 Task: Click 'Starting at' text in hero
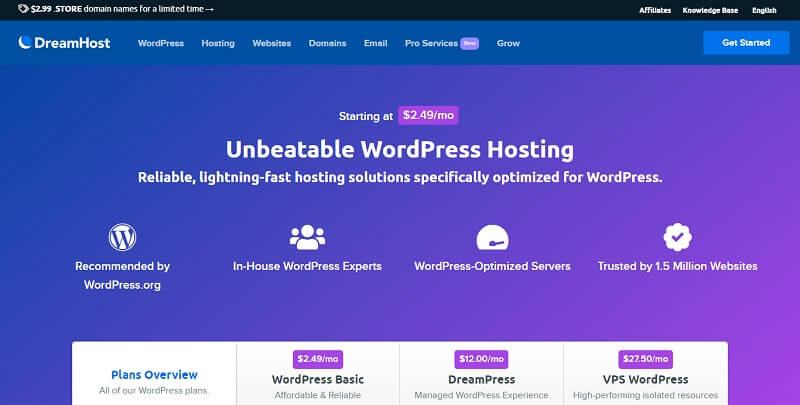[366, 116]
